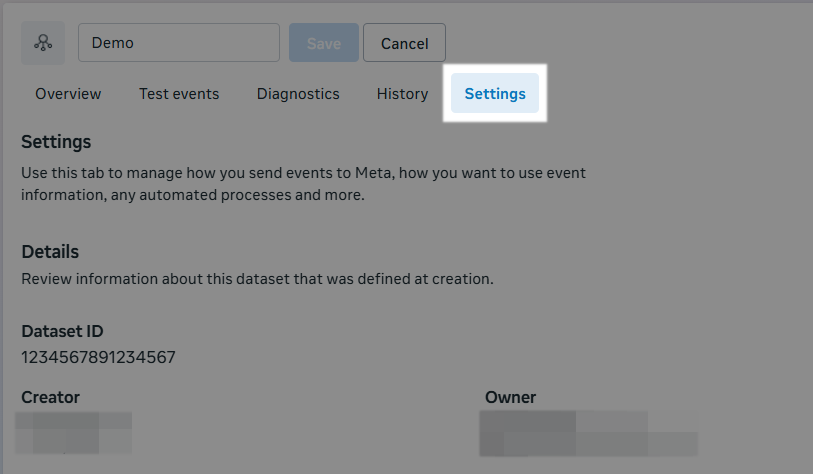Image resolution: width=813 pixels, height=474 pixels.
Task: Click the Settings section heading
Action: [x=56, y=142]
